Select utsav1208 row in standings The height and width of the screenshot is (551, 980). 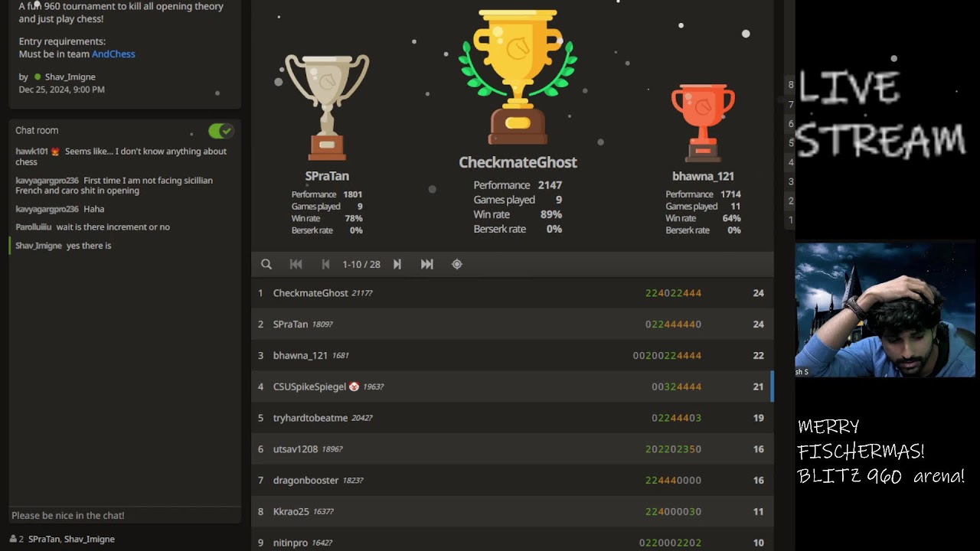pos(512,449)
